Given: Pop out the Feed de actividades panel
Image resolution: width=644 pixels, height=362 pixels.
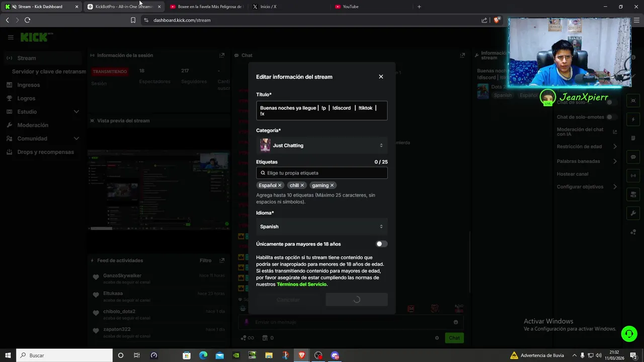Looking at the screenshot, I should tap(222, 260).
